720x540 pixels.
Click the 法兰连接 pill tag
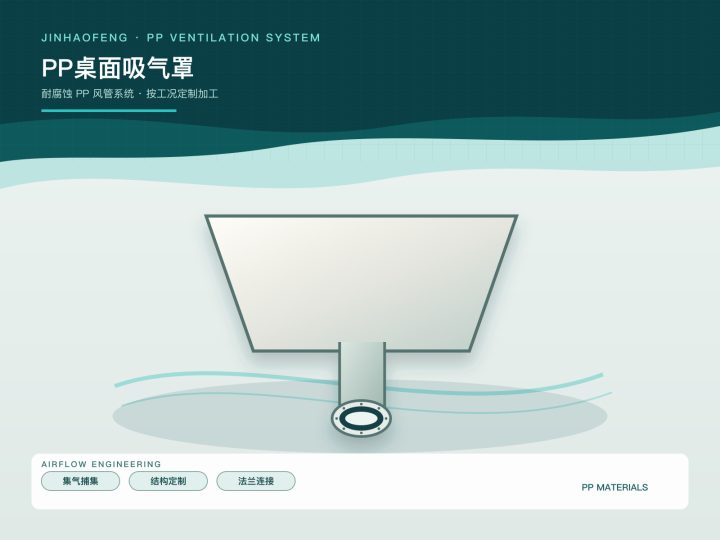(x=256, y=481)
